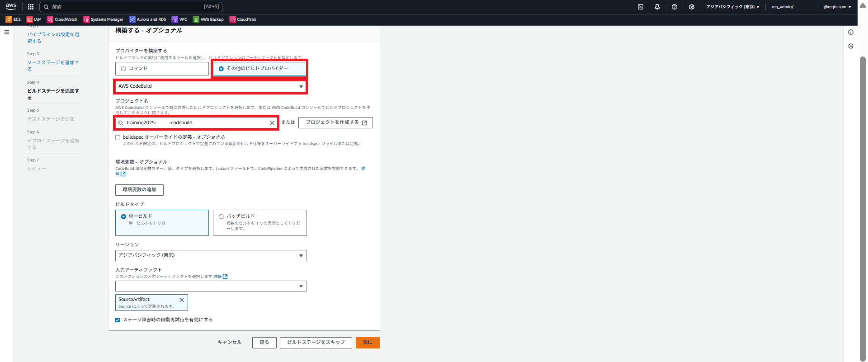Open the Systems Manager favorite shortcut
The image size is (868, 362).
pos(103,19)
